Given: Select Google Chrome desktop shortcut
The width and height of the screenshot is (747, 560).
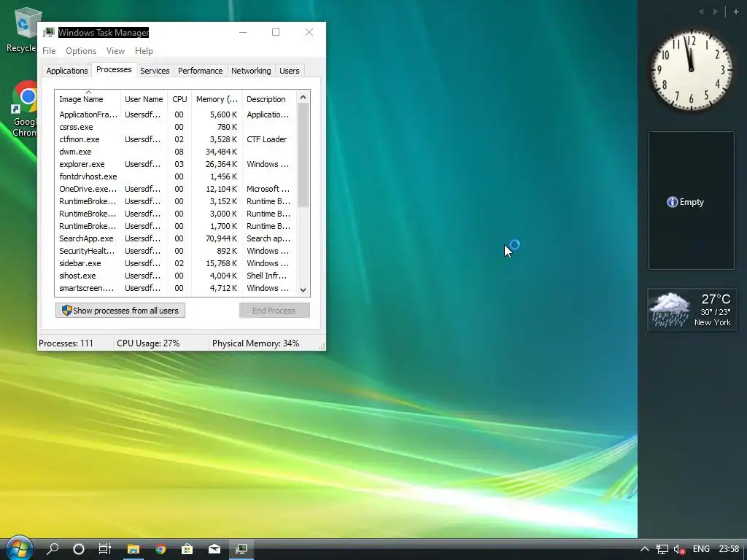Looking at the screenshot, I should (24, 109).
